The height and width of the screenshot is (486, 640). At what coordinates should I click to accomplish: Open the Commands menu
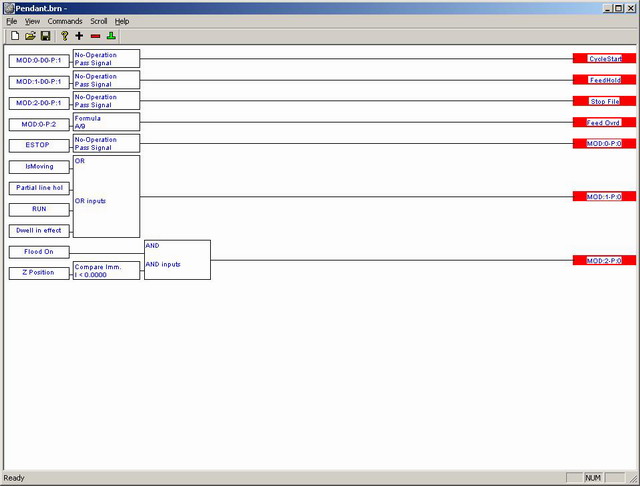65,21
